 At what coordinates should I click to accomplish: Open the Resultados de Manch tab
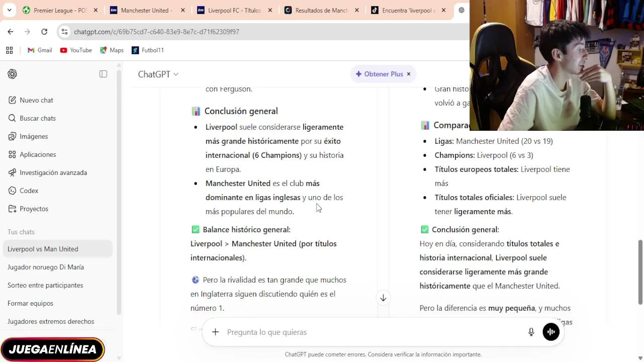[x=321, y=10]
